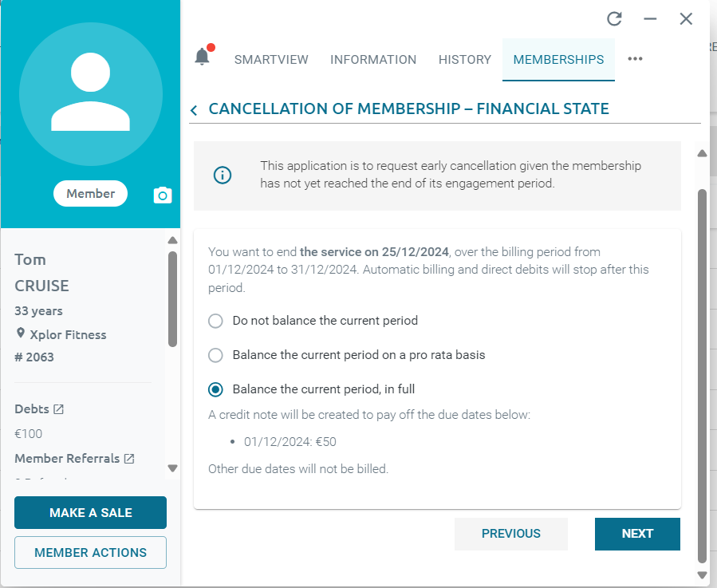Select "Do not balance the current period"
The width and height of the screenshot is (717, 588).
215,321
